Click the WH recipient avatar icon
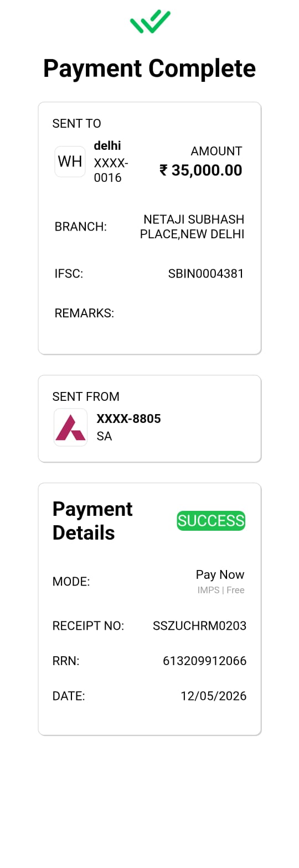The image size is (299, 868). (x=70, y=161)
